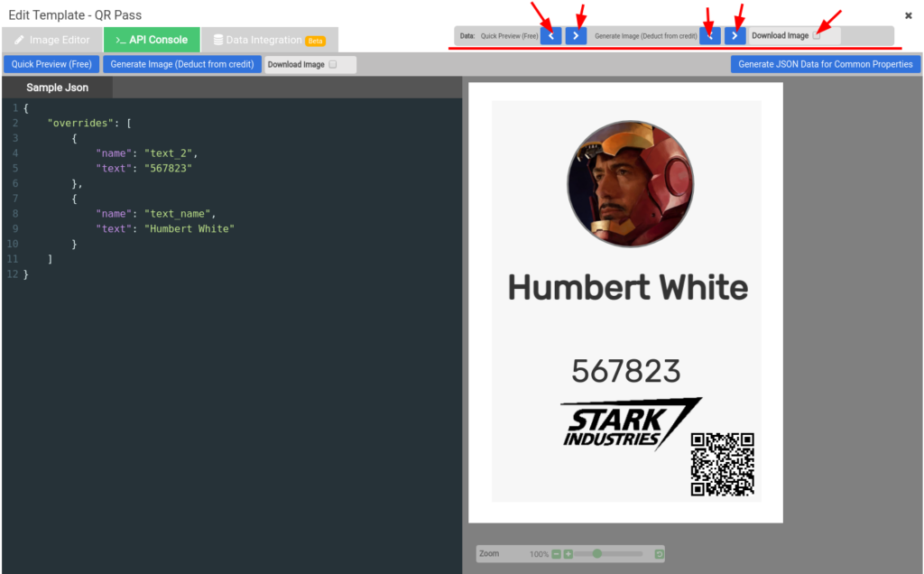Tick Download Image checkbox beside Generate Image button
924x574 pixels.
click(332, 64)
